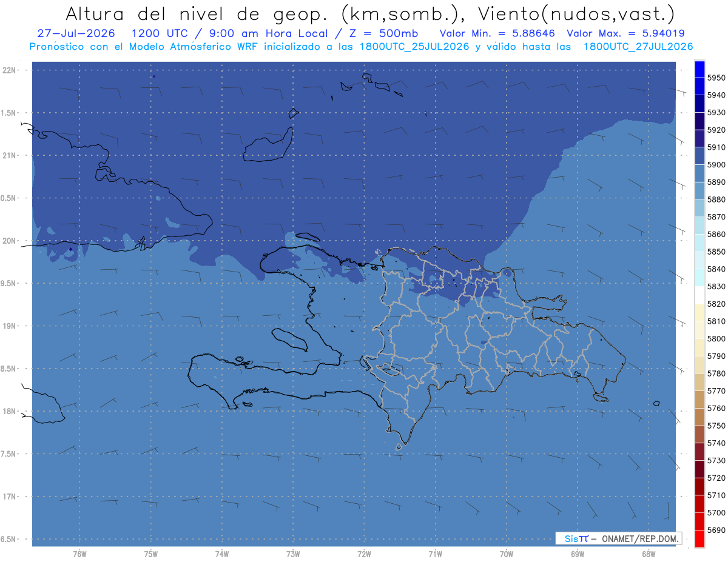Click the '5900' colorbar label
728x562 pixels.
tap(716, 165)
